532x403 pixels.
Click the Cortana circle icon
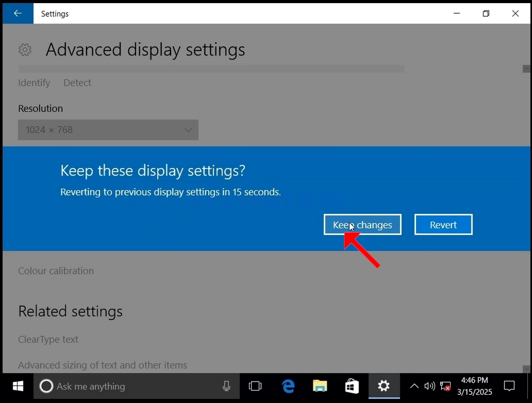click(x=46, y=386)
